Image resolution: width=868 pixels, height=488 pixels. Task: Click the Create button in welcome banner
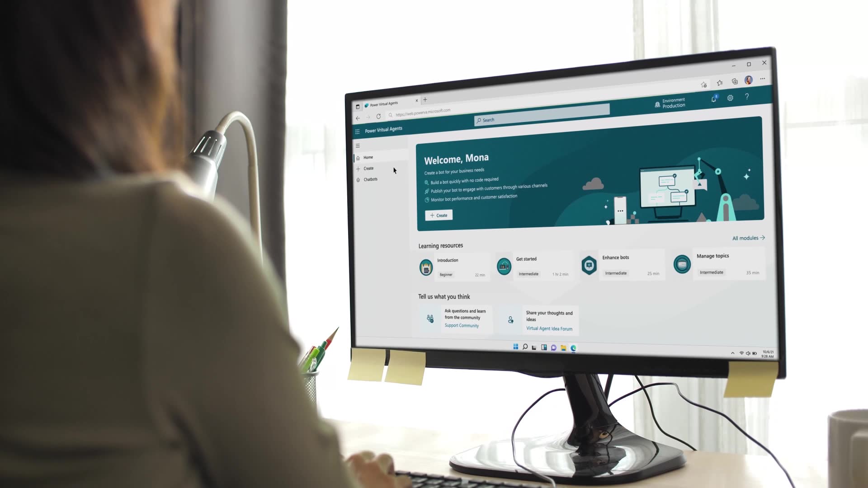(x=439, y=215)
